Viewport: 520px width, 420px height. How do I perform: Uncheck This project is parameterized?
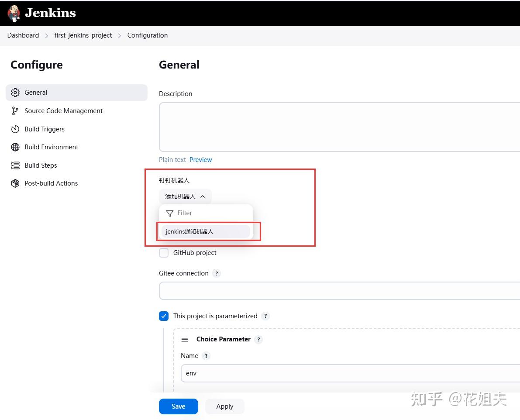tap(164, 316)
